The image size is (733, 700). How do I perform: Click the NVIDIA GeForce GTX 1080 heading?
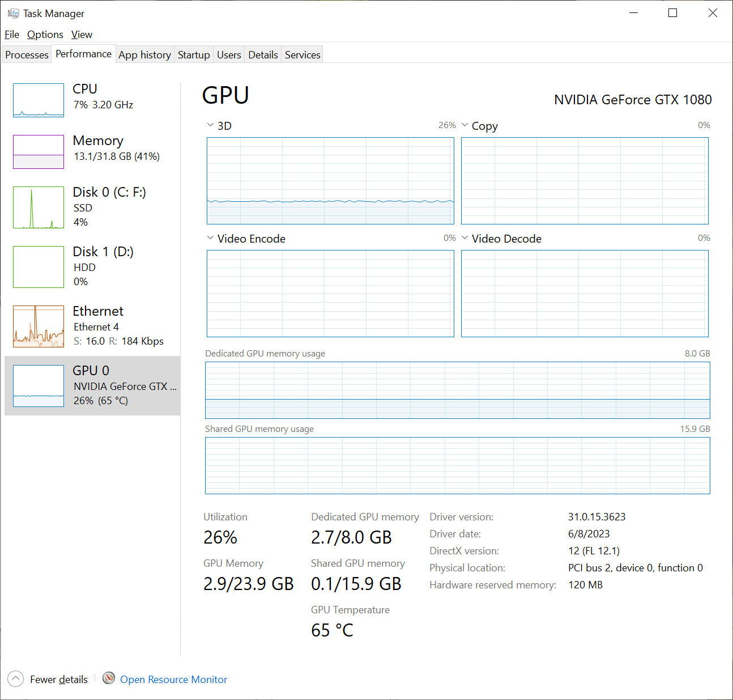[x=633, y=100]
